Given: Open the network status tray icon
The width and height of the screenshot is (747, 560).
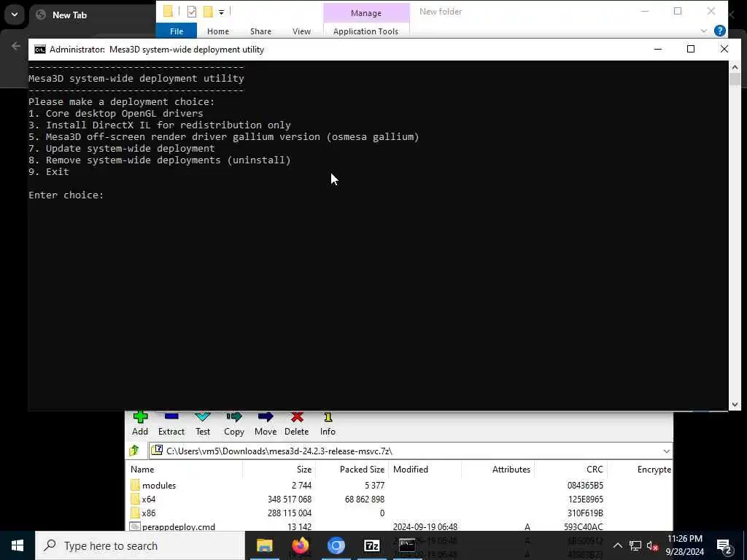Looking at the screenshot, I should 635,545.
